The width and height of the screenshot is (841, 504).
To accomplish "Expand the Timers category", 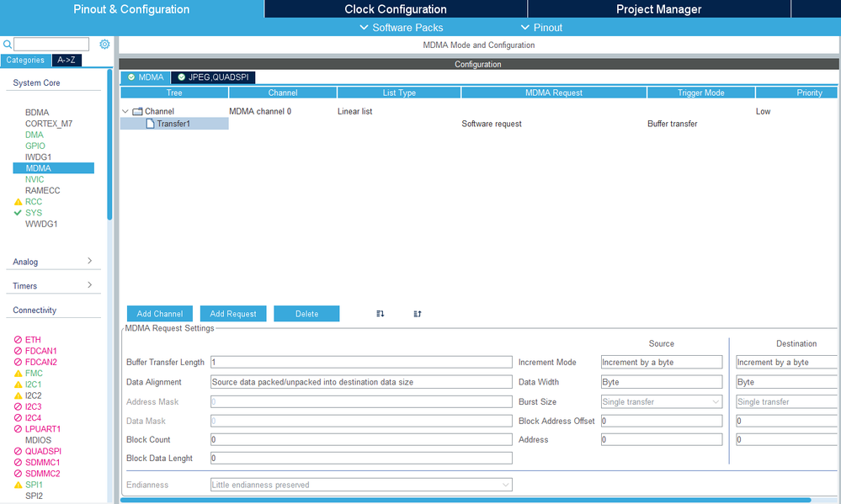I will (89, 284).
